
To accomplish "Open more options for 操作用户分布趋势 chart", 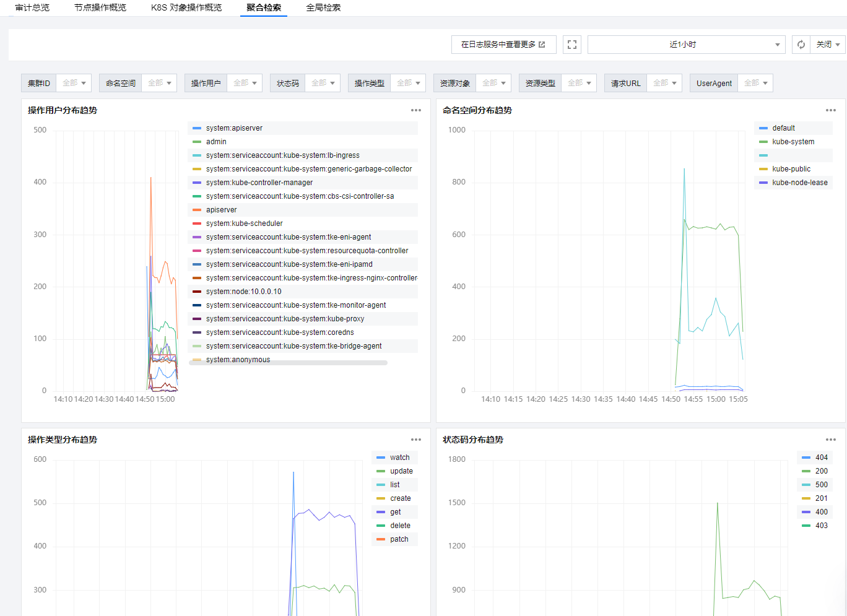I will [416, 110].
